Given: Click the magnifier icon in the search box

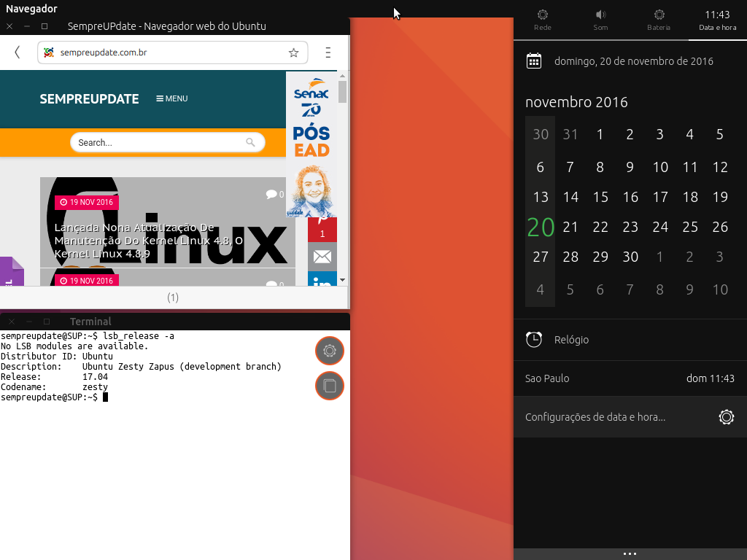Looking at the screenshot, I should [x=251, y=142].
